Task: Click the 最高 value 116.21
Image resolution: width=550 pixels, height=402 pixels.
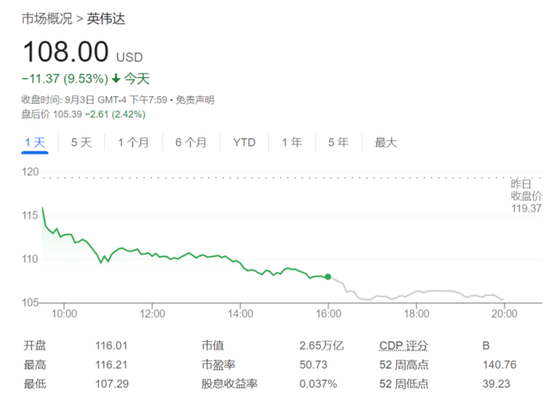Action: click(111, 365)
